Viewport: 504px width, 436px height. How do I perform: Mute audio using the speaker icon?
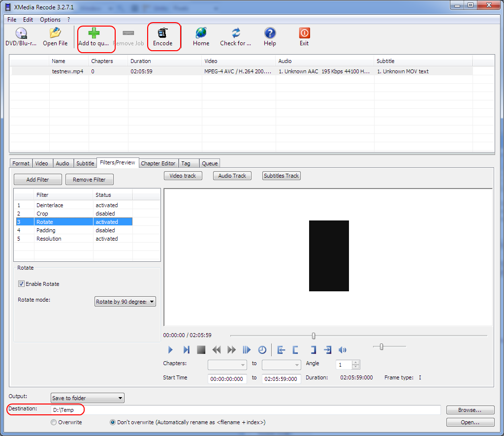pos(343,350)
